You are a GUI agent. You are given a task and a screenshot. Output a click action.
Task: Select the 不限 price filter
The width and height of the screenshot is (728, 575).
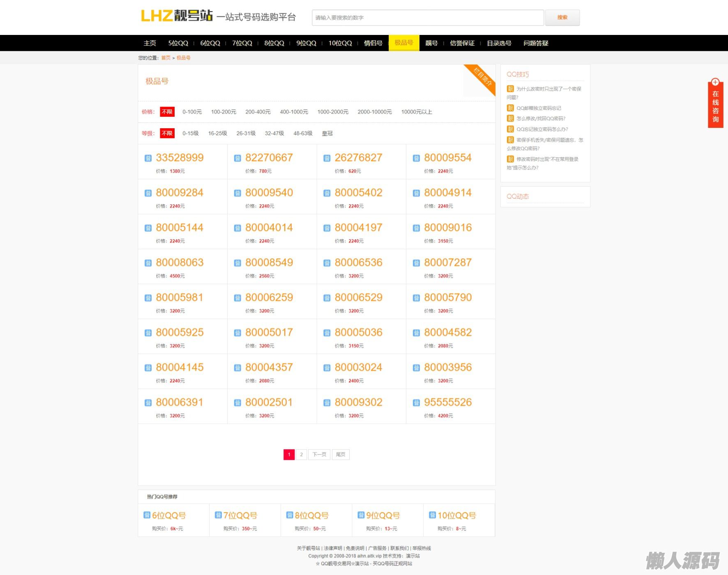[x=167, y=112]
